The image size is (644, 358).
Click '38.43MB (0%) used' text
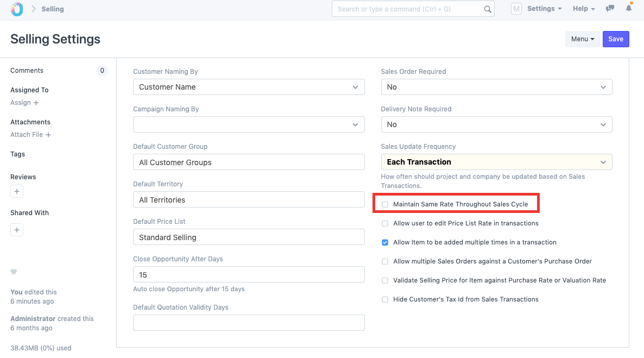41,348
